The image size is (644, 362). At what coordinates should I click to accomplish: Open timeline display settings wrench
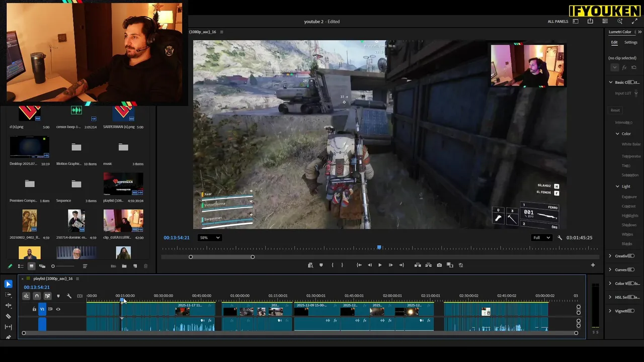(x=69, y=296)
